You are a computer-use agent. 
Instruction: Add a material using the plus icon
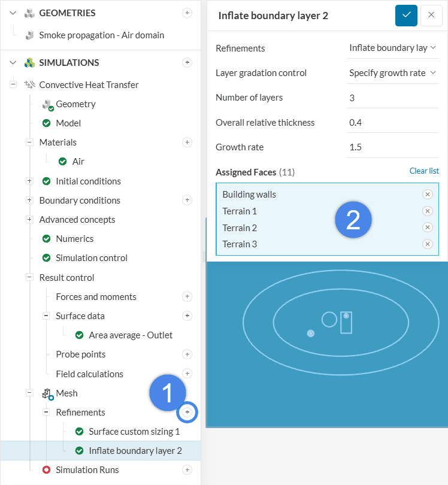(x=187, y=143)
